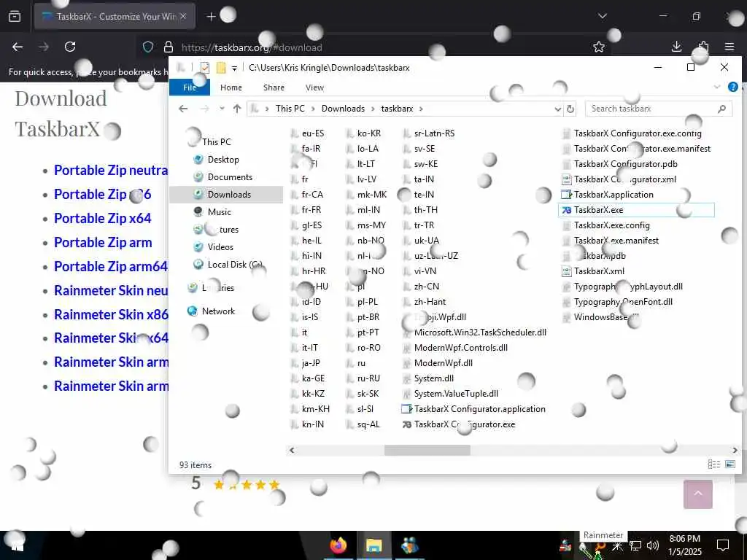Open quick access toolbar dropdown arrow
747x560 pixels.
(x=234, y=68)
